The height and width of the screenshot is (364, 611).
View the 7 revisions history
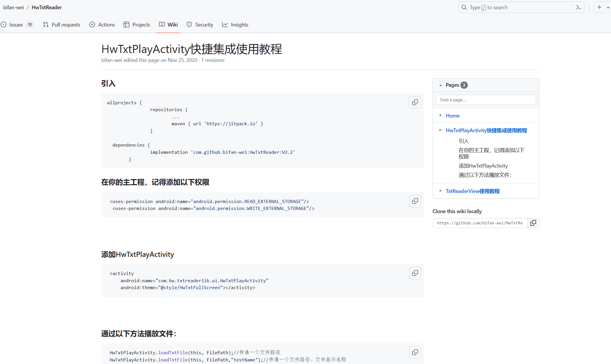coord(213,60)
